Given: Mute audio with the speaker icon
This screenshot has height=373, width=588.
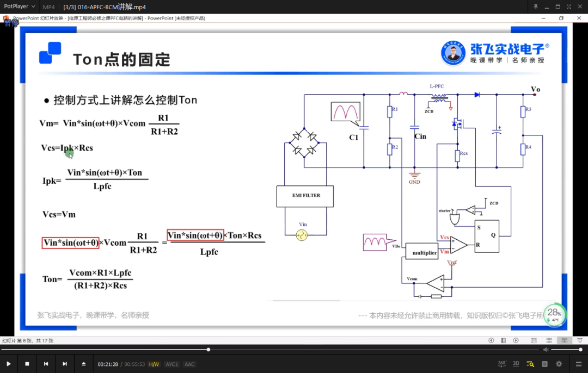Looking at the screenshot, I should pos(546,350).
